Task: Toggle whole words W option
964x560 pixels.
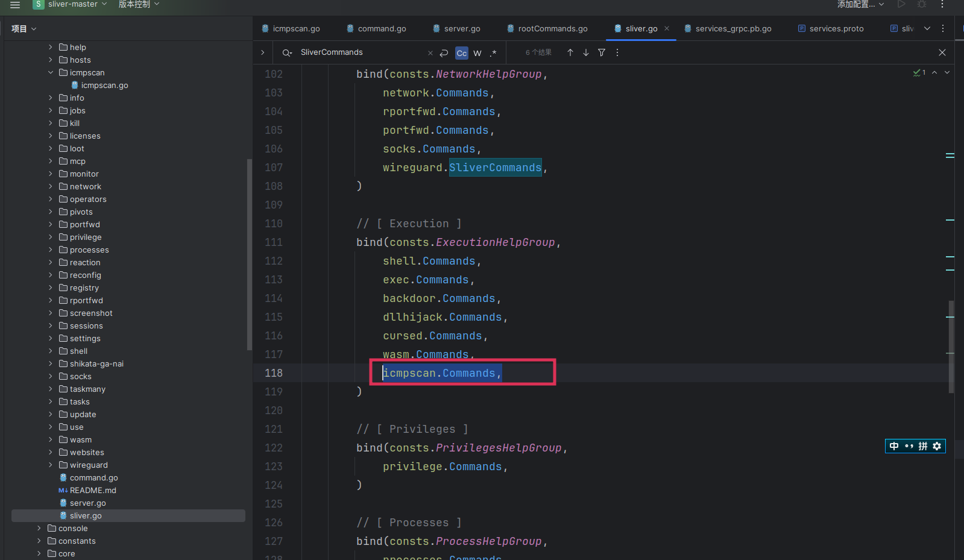Action: pos(477,53)
